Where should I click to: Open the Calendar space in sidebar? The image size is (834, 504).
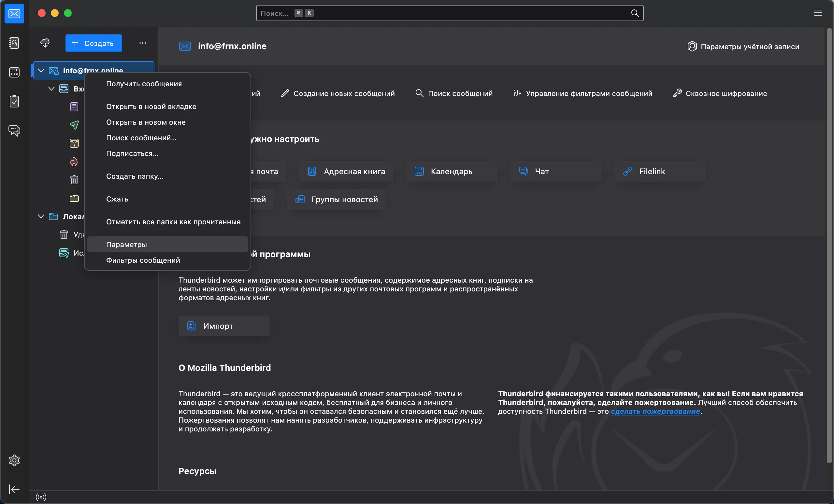(14, 72)
